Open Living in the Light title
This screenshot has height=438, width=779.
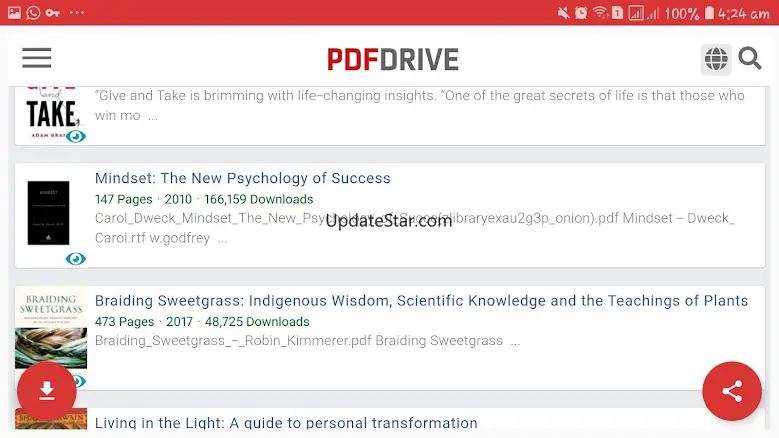click(286, 423)
